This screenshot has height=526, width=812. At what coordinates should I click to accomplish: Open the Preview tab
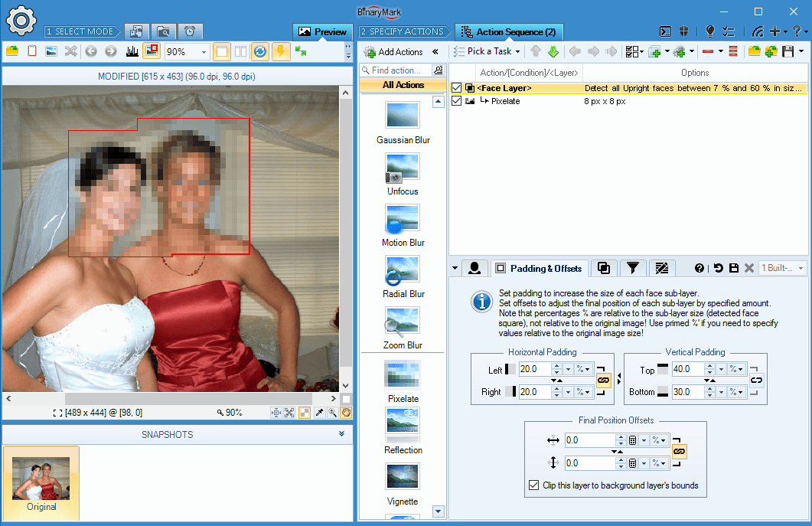click(323, 32)
